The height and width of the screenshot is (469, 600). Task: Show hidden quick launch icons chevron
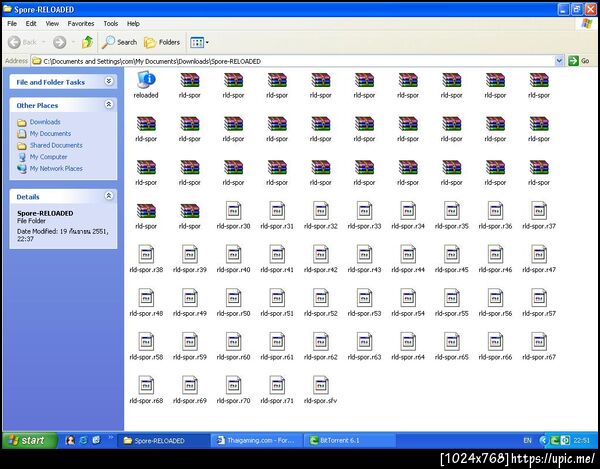point(111,437)
